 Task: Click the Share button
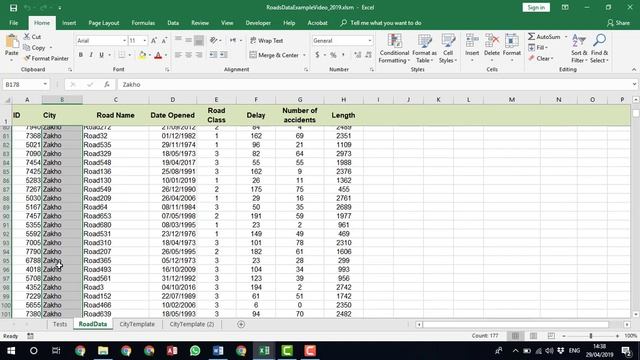click(618, 23)
